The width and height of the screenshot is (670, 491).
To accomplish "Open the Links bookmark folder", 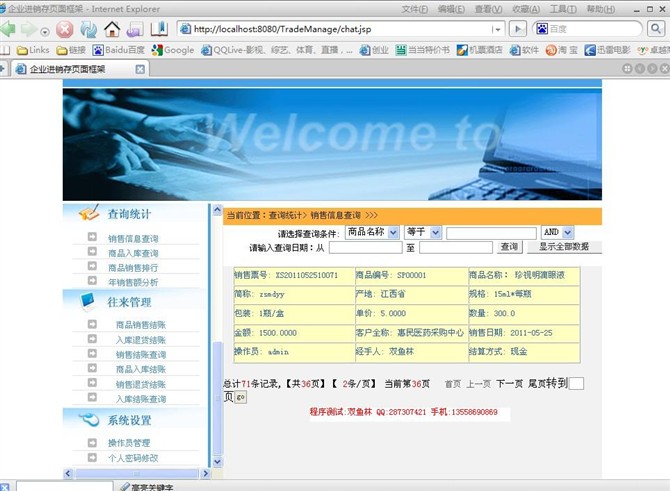I will pos(33,50).
